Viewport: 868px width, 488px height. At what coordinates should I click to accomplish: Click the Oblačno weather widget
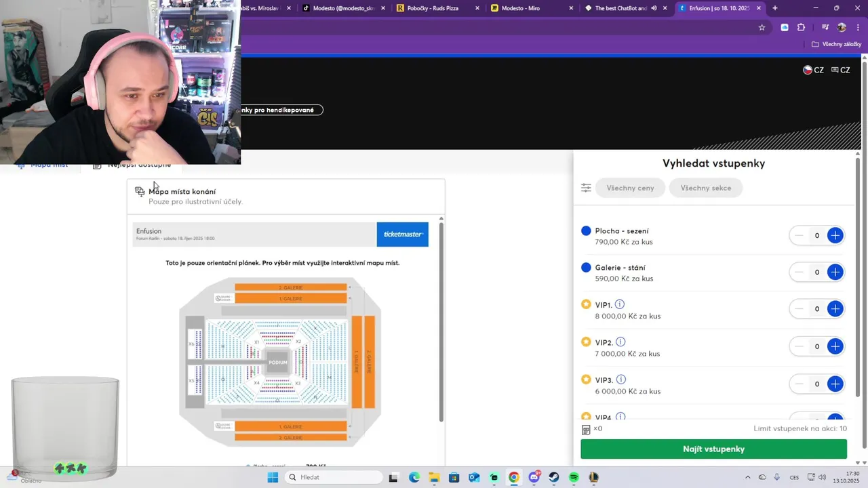24,476
